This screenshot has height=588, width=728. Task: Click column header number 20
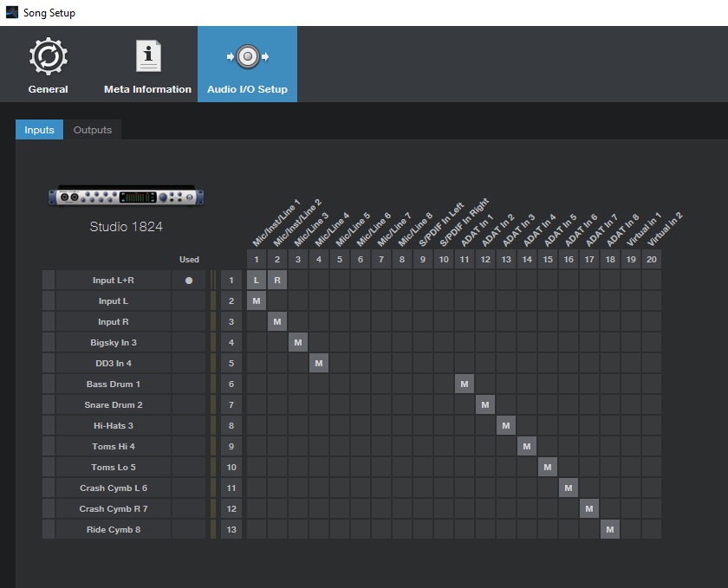(x=651, y=259)
